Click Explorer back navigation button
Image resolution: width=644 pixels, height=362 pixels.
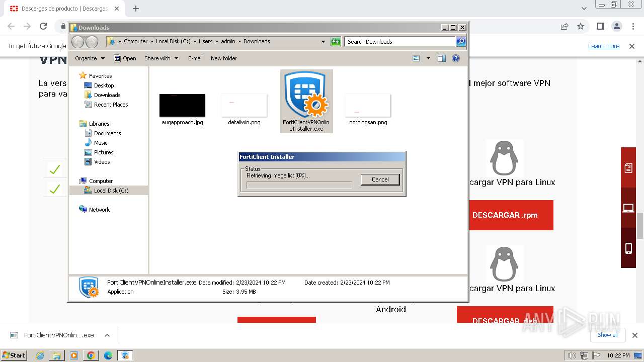tap(78, 42)
